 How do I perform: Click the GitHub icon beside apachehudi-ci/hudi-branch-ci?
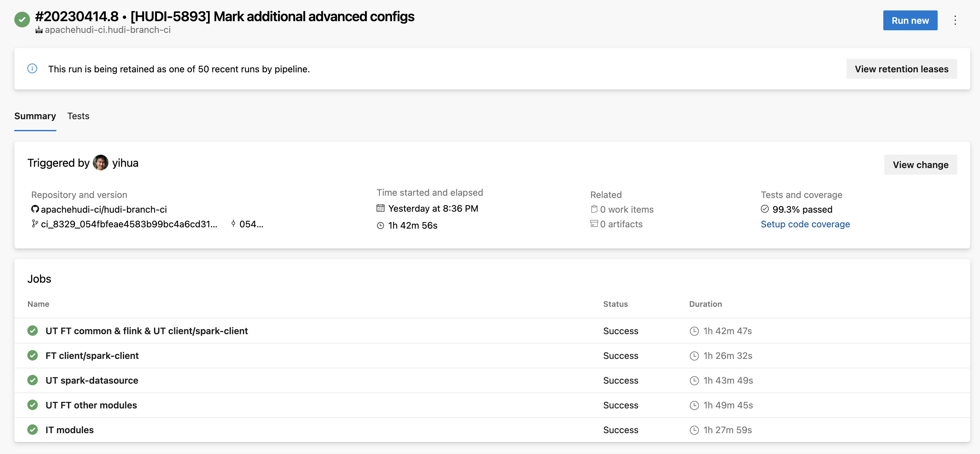(x=35, y=209)
